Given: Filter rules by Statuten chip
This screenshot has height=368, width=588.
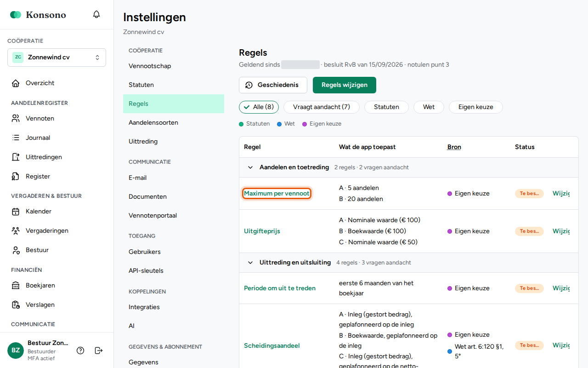Looking at the screenshot, I should pyautogui.click(x=386, y=107).
